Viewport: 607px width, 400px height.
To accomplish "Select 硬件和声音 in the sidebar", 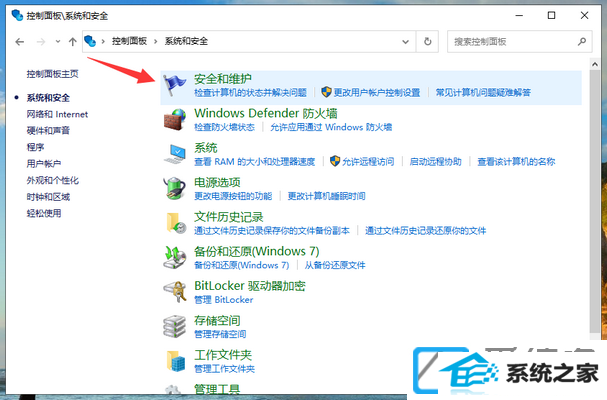I will (48, 130).
